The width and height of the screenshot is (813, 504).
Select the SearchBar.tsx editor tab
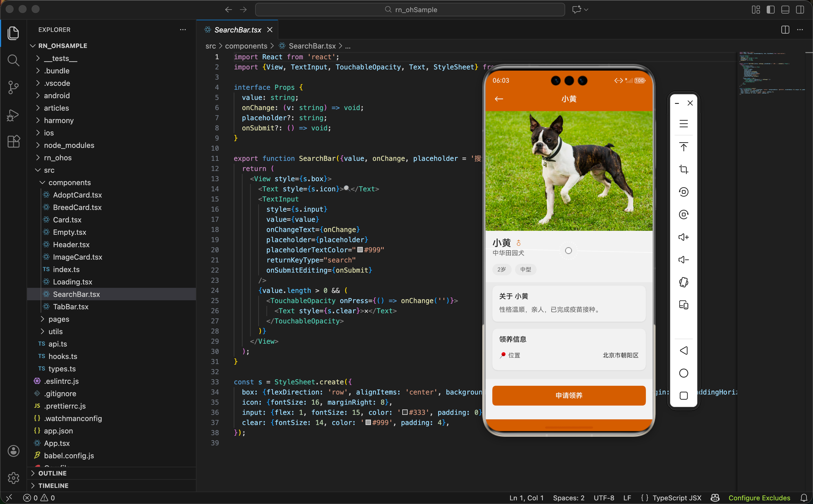point(237,30)
